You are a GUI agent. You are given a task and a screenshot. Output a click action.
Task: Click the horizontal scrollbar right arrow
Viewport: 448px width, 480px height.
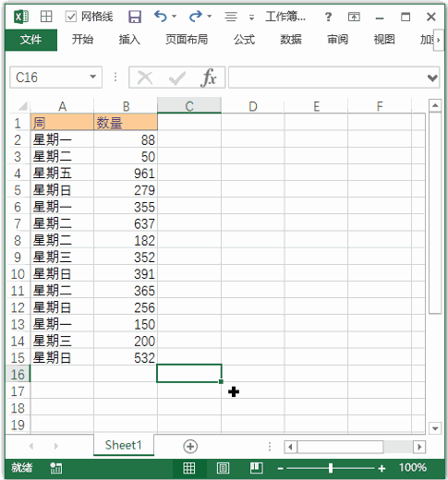[x=419, y=447]
